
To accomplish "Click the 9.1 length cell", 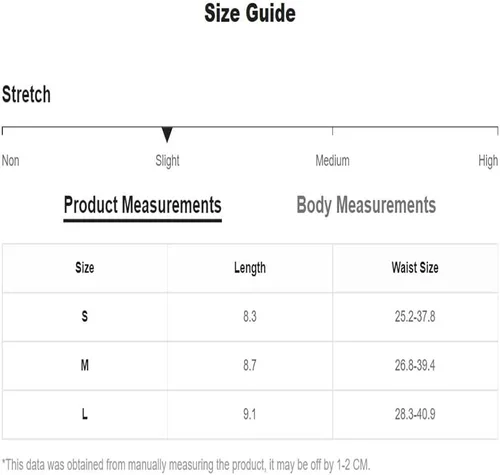I will coord(250,414).
